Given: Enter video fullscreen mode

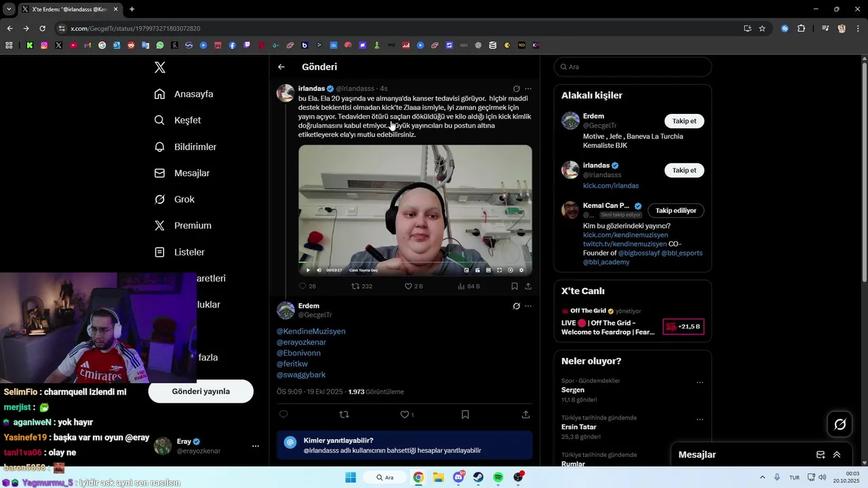Looking at the screenshot, I should click(500, 270).
